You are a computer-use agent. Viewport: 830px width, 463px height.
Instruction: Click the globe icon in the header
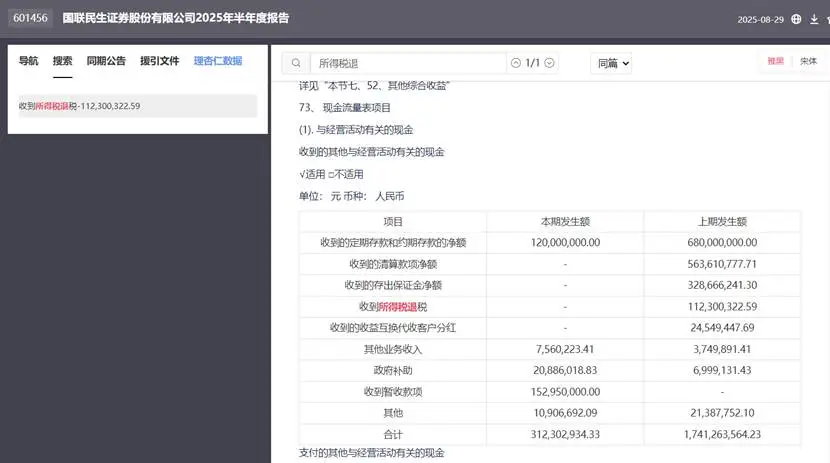[x=796, y=19]
